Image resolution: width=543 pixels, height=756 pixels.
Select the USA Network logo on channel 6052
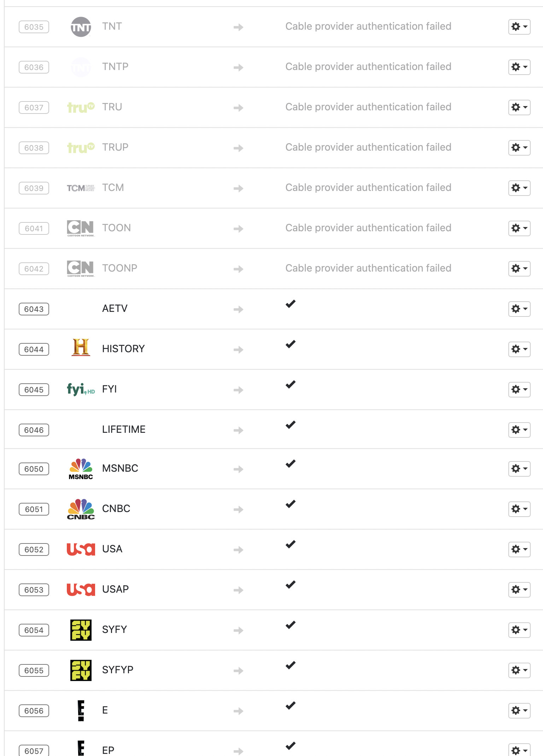81,549
